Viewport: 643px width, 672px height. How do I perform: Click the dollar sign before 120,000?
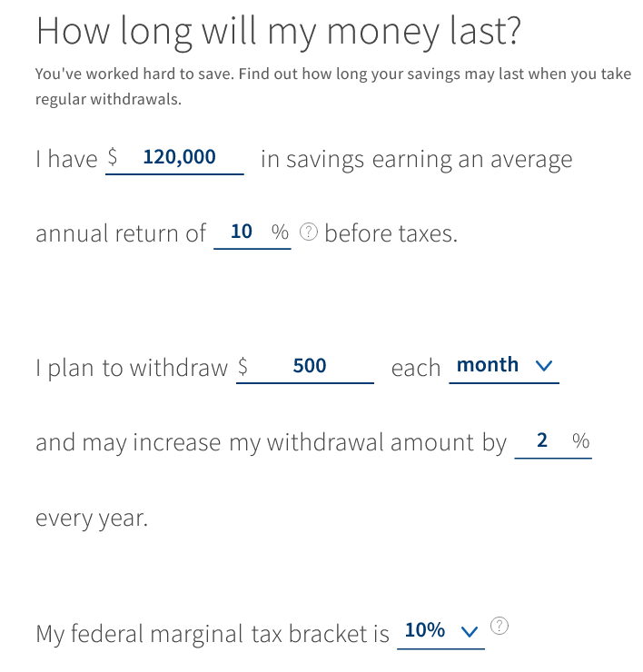[x=113, y=156]
